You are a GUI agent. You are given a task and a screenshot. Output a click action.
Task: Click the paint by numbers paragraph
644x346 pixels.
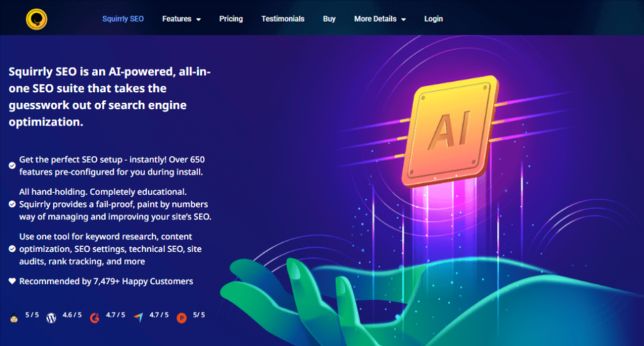point(115,204)
